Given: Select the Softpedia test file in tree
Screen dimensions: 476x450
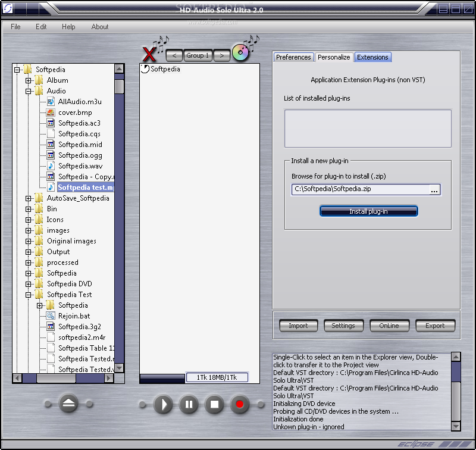Looking at the screenshot, I should coord(86,187).
